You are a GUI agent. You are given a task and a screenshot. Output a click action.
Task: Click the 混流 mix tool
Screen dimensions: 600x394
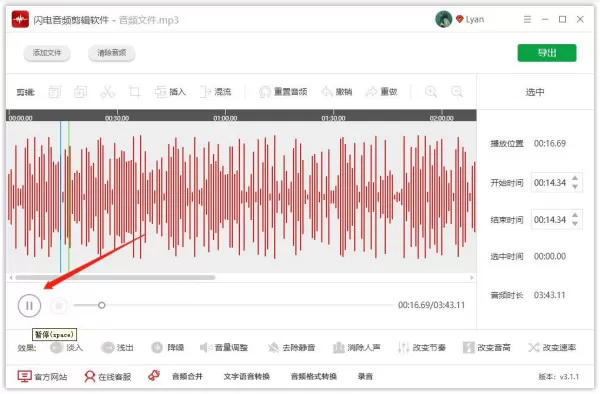(x=215, y=92)
